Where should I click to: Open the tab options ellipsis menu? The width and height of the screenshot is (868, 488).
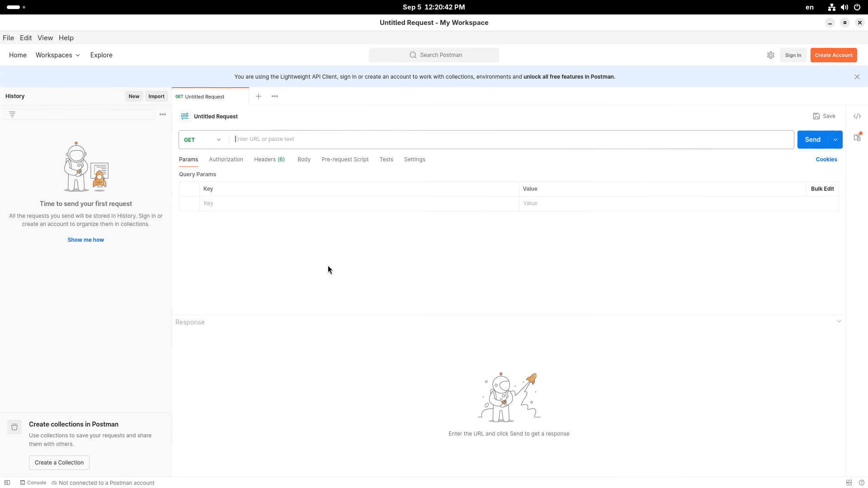pyautogui.click(x=275, y=96)
